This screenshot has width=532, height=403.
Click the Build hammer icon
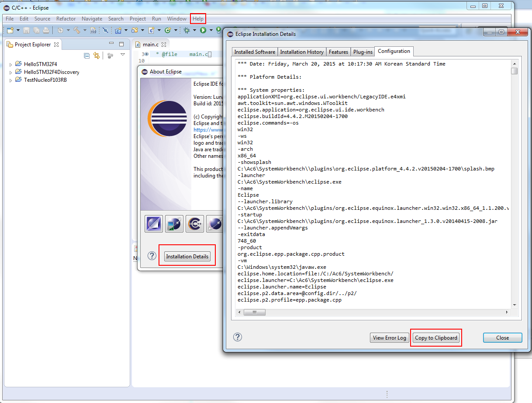(x=77, y=30)
